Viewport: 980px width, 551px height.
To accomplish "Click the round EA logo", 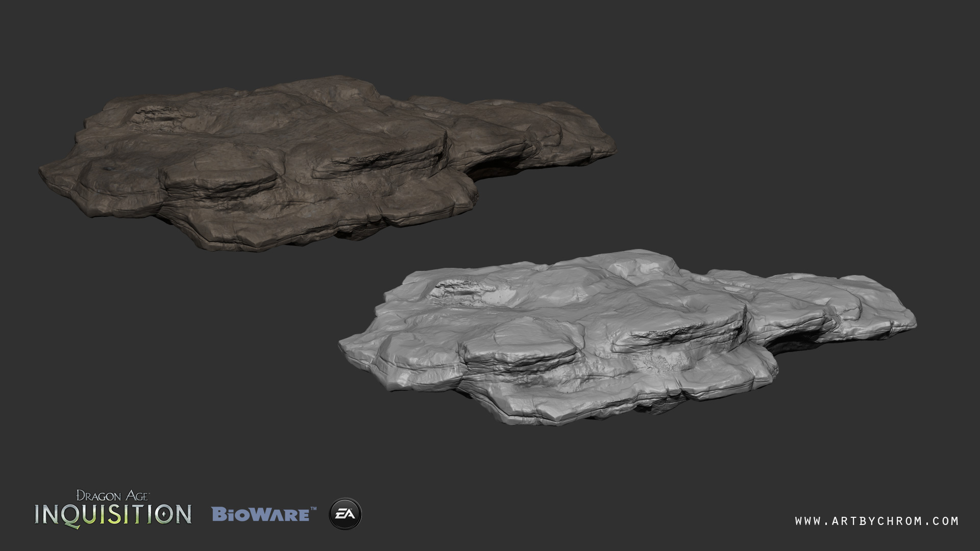I will 345,514.
